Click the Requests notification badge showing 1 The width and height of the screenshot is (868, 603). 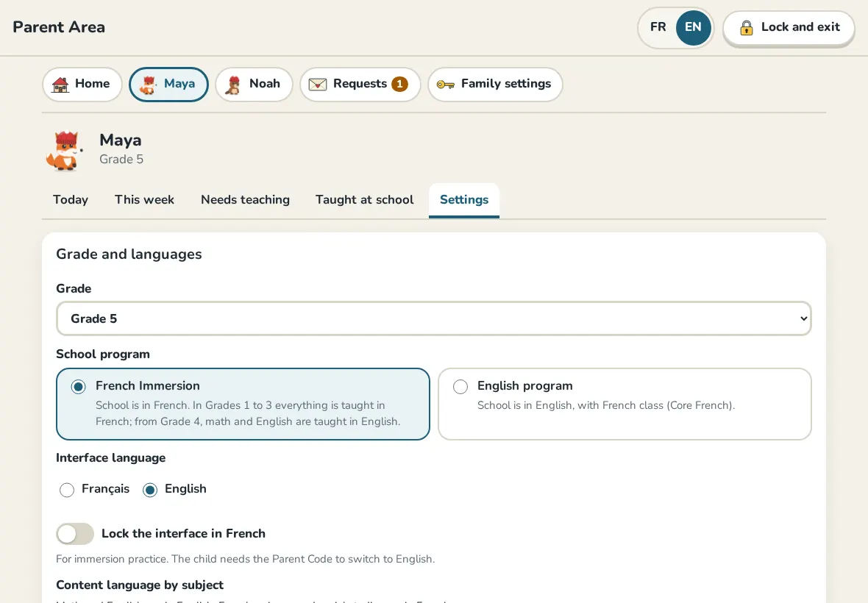[399, 84]
